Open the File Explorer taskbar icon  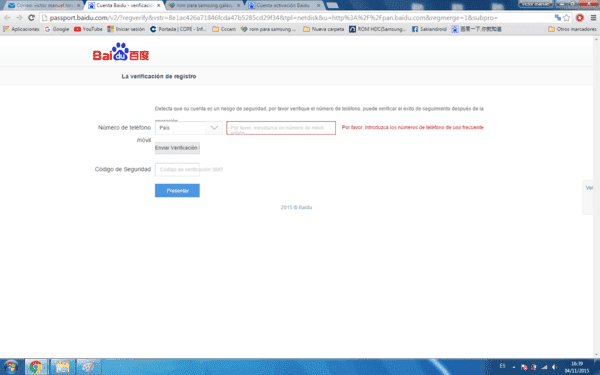click(62, 367)
